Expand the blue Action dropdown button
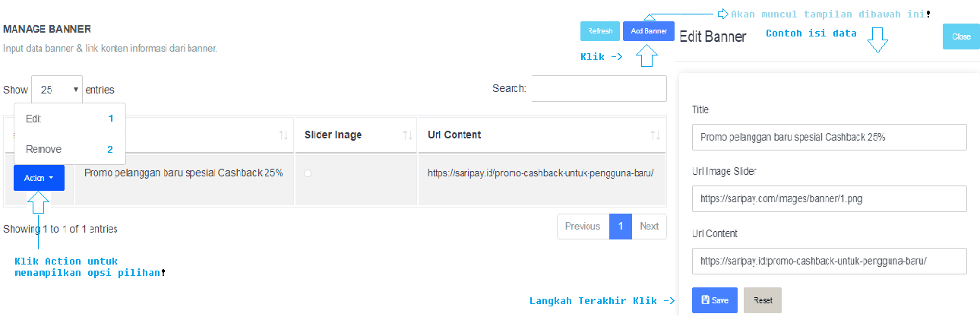This screenshot has width=980, height=317. pos(39,178)
